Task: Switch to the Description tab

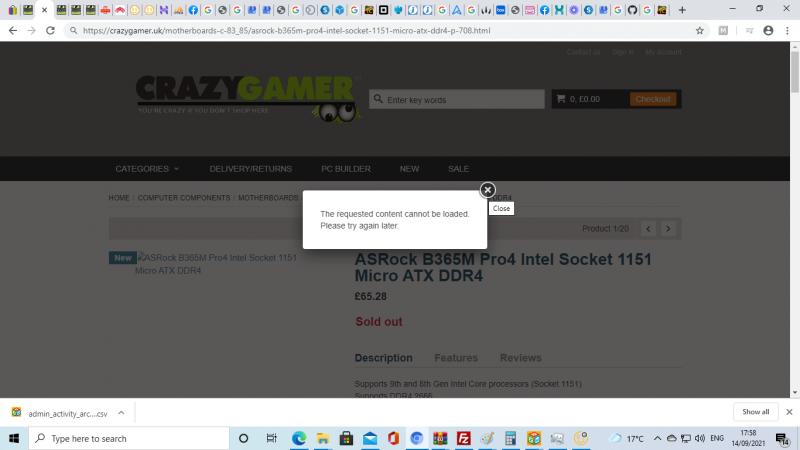Action: tap(384, 358)
